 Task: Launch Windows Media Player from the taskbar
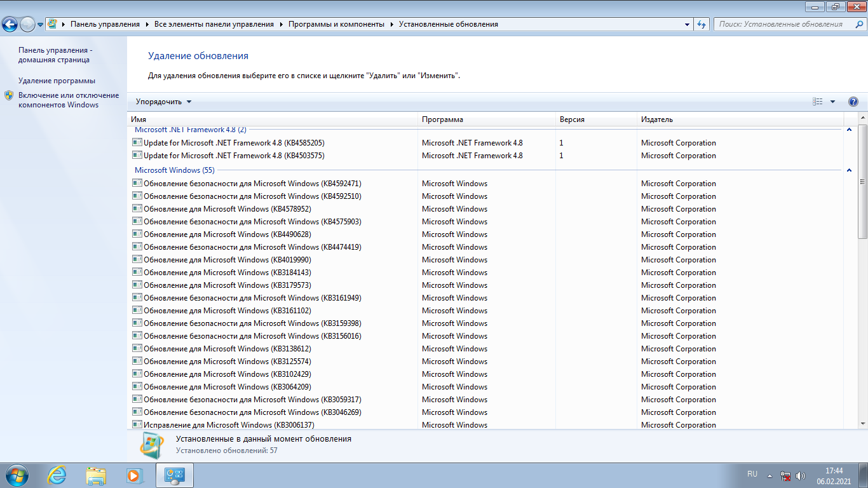tap(135, 475)
